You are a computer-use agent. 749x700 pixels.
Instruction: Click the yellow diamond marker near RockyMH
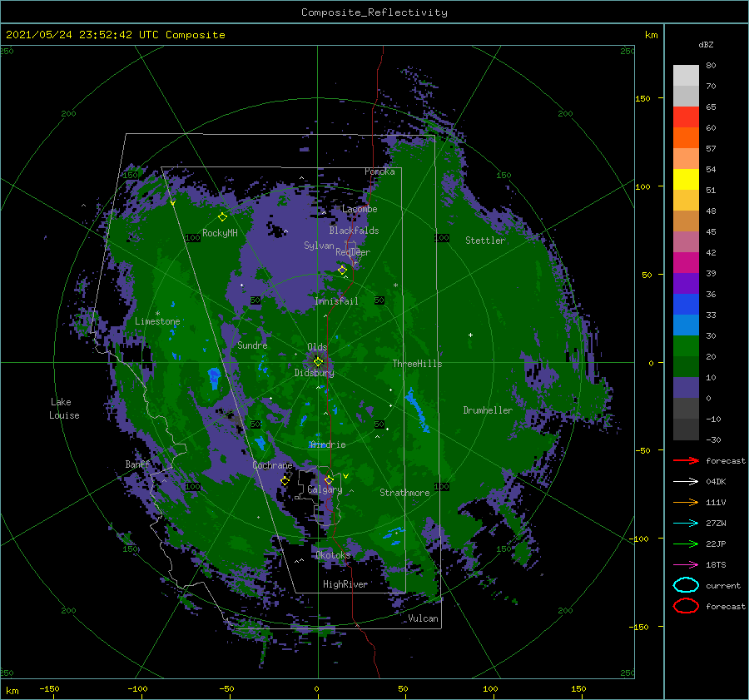coord(222,217)
